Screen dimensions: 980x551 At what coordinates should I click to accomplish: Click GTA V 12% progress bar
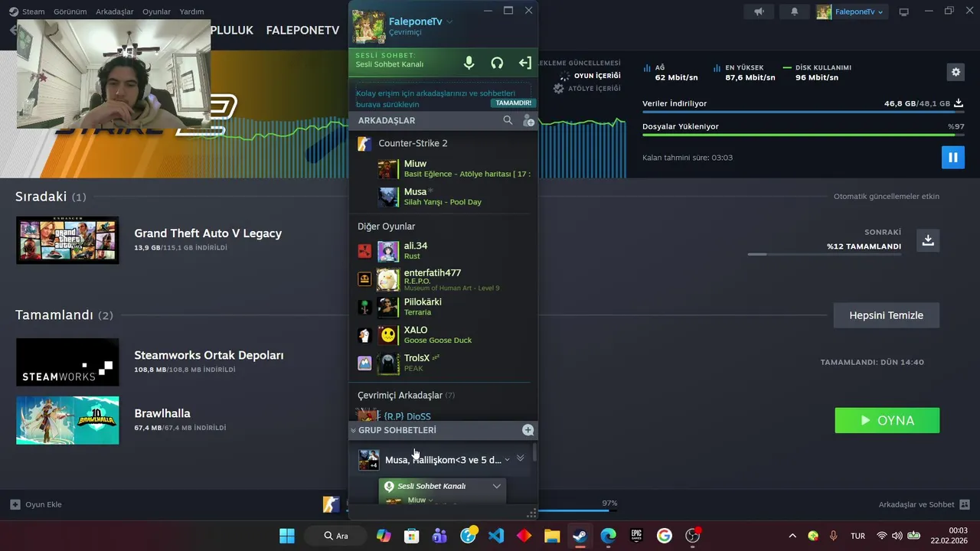(x=825, y=254)
